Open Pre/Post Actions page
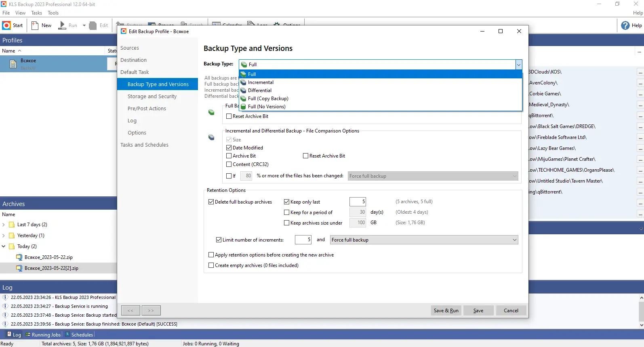Image resolution: width=644 pixels, height=347 pixels. (147, 109)
